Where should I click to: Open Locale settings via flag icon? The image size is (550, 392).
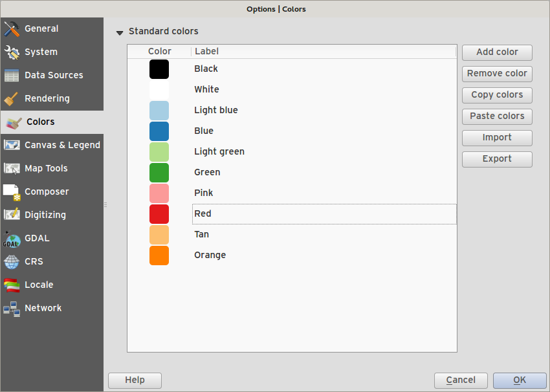[12, 285]
